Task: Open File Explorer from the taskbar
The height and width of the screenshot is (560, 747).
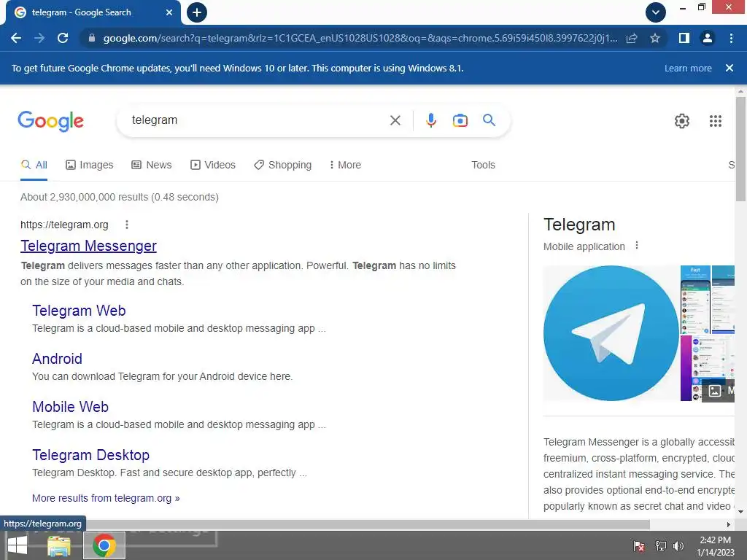Action: coord(59,545)
